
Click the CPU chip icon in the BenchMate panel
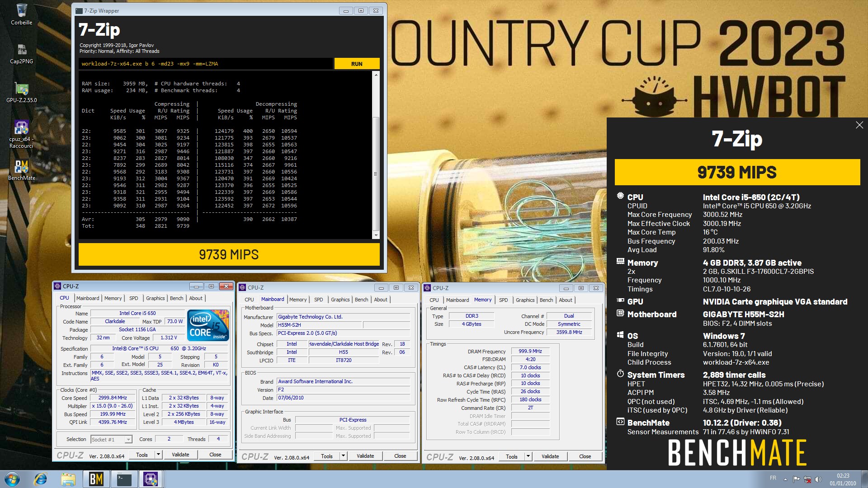click(620, 196)
